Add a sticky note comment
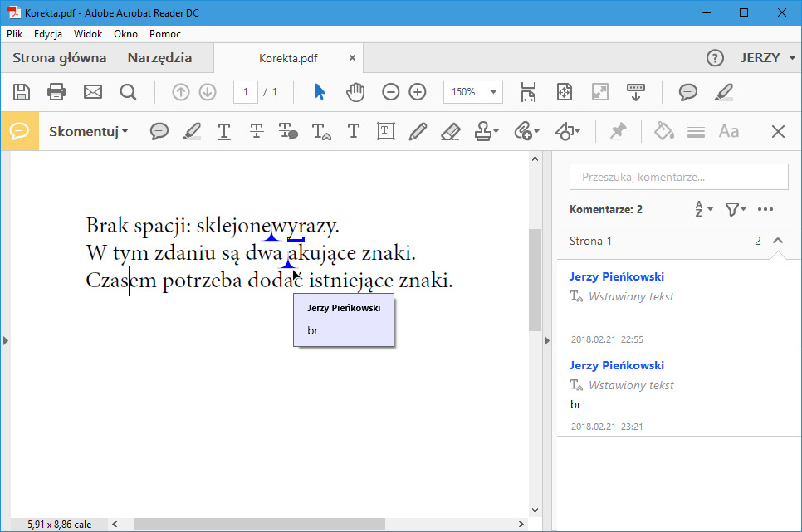 [x=159, y=131]
